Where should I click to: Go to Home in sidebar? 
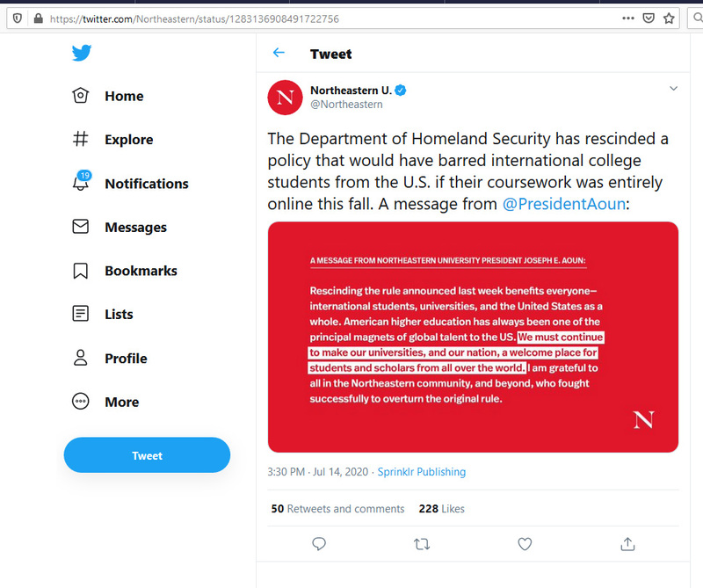(108, 96)
